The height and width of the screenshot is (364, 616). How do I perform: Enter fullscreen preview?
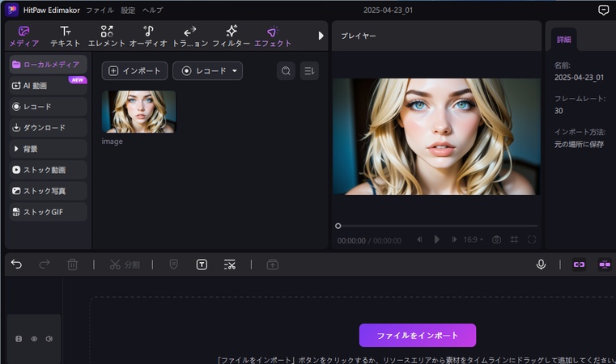(x=532, y=239)
